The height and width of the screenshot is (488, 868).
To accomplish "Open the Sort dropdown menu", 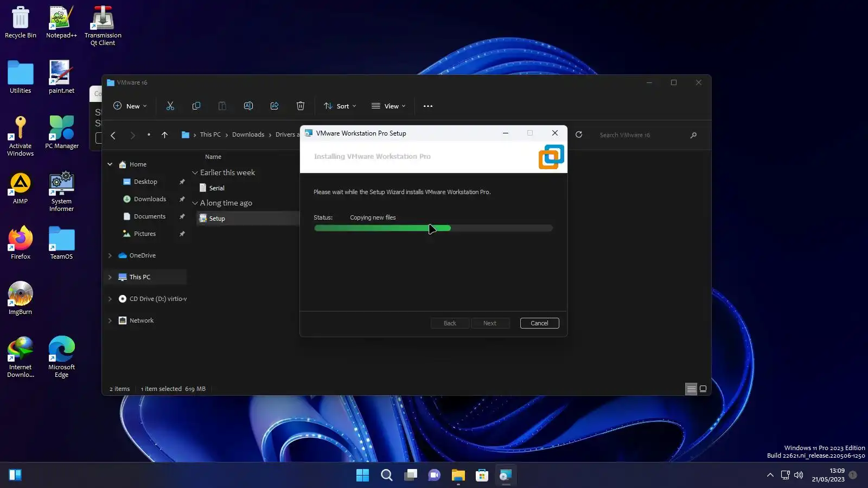I will pyautogui.click(x=340, y=106).
